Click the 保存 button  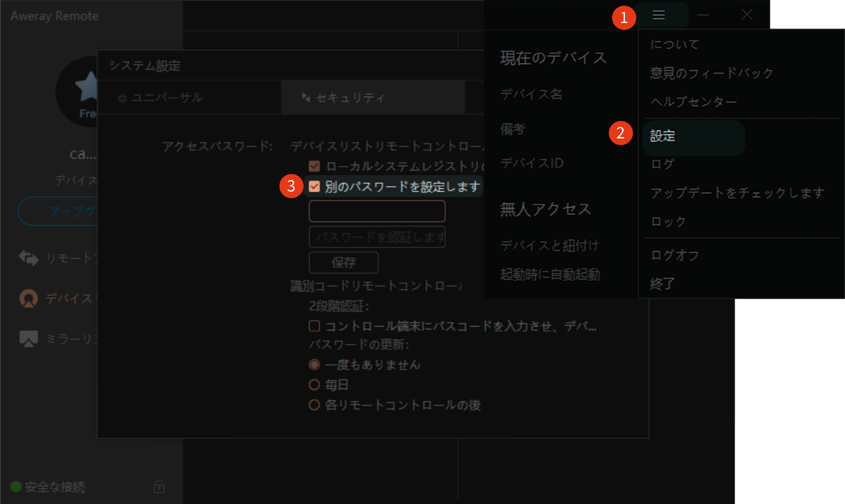click(343, 262)
